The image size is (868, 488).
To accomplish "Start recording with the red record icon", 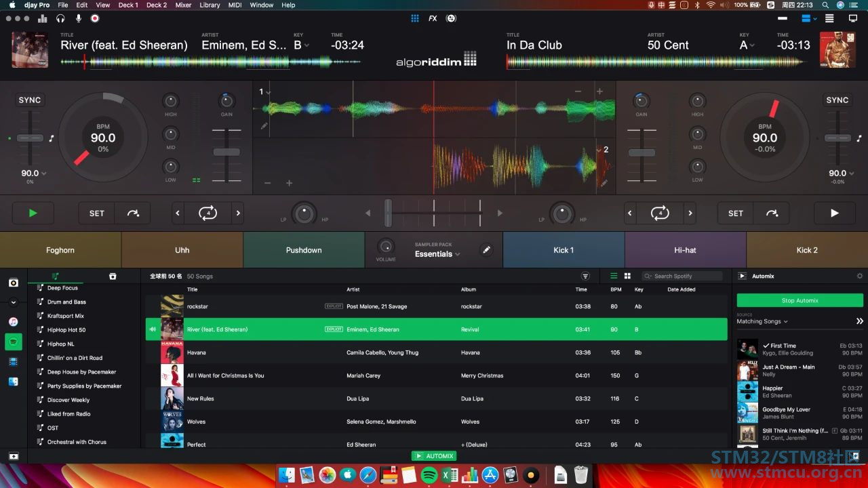I will pyautogui.click(x=95, y=18).
